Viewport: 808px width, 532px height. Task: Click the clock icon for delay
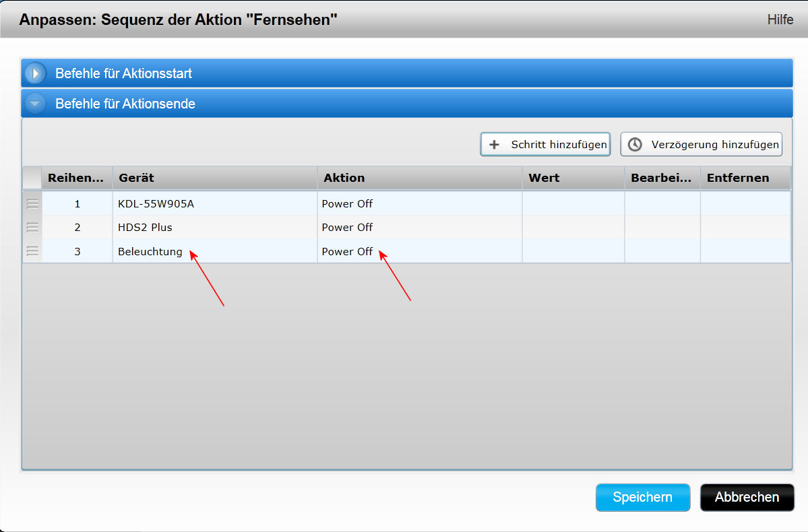point(634,144)
